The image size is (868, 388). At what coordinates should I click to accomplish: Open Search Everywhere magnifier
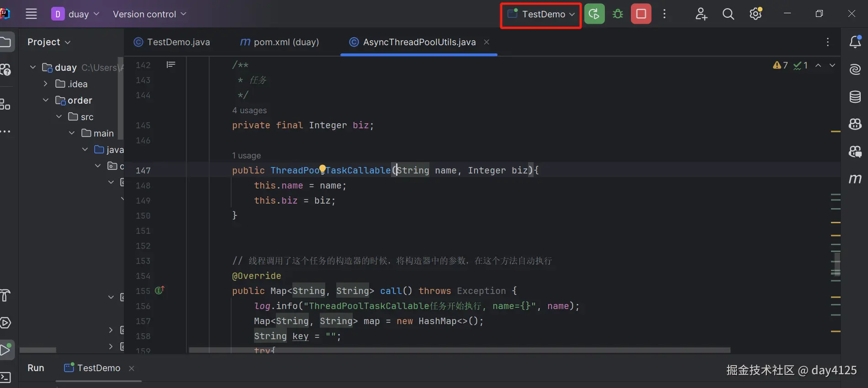point(728,14)
